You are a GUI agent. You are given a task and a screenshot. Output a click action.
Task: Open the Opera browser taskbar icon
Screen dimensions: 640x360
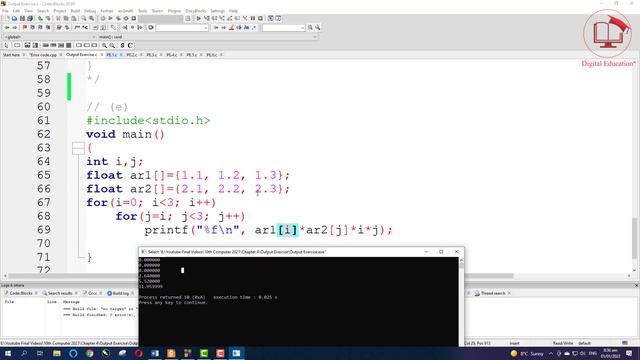(x=138, y=353)
